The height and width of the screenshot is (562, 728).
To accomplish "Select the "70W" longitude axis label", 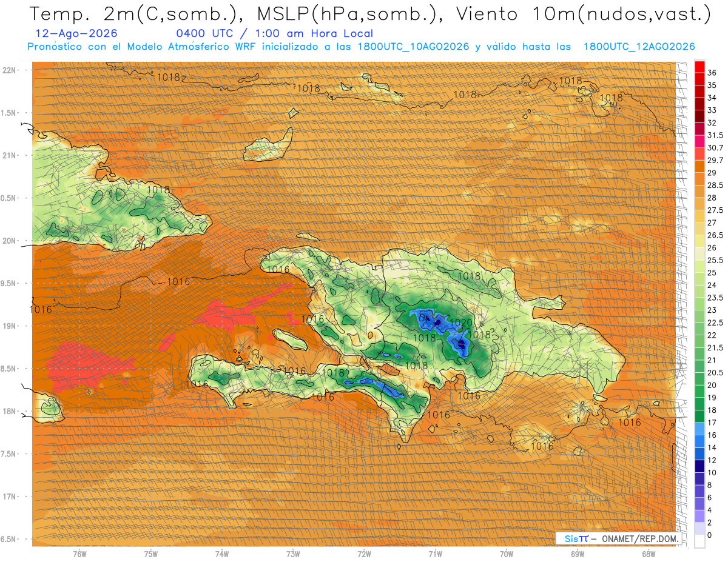I will click(507, 554).
